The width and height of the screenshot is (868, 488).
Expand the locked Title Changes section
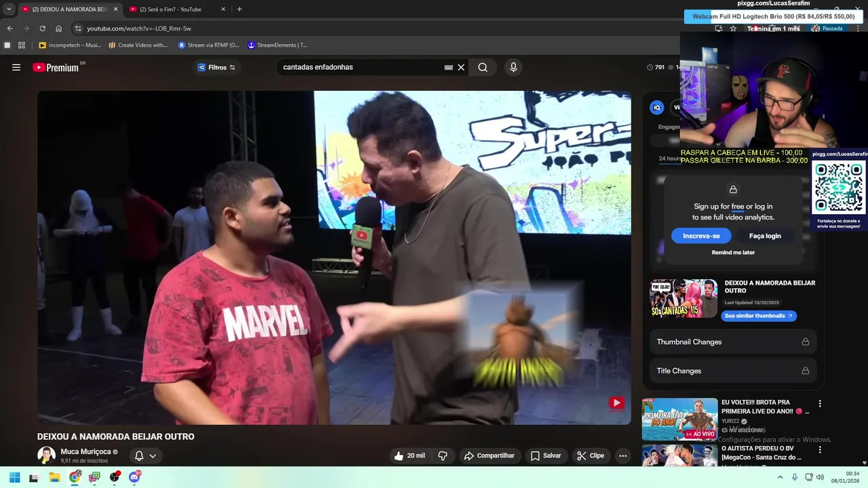733,371
